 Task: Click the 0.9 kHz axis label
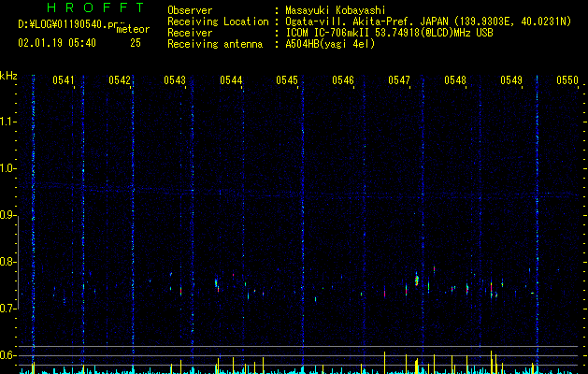click(8, 215)
